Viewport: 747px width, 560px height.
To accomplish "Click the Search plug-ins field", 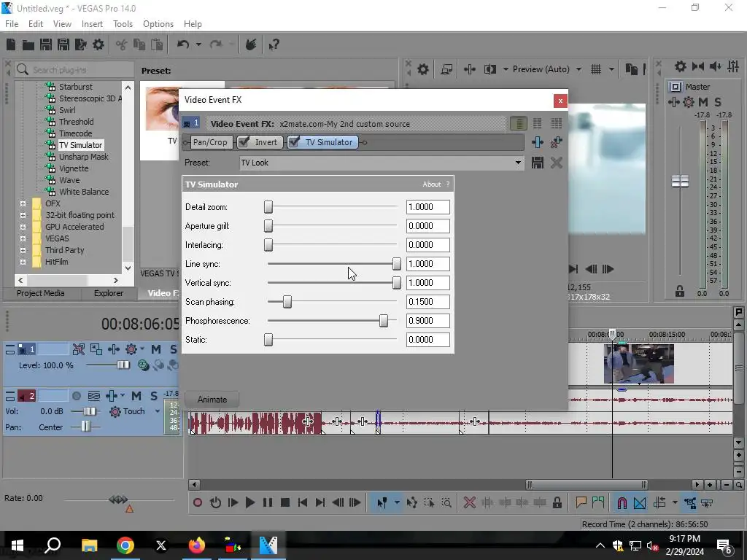I will point(74,70).
